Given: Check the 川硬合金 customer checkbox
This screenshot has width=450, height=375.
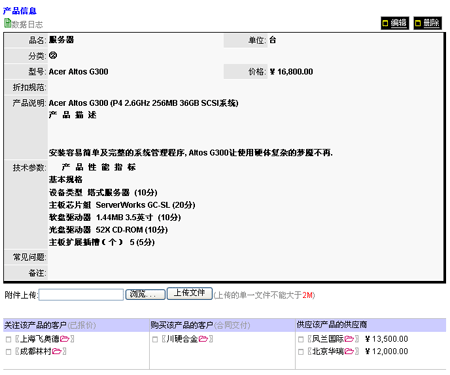Looking at the screenshot, I should [155, 339].
